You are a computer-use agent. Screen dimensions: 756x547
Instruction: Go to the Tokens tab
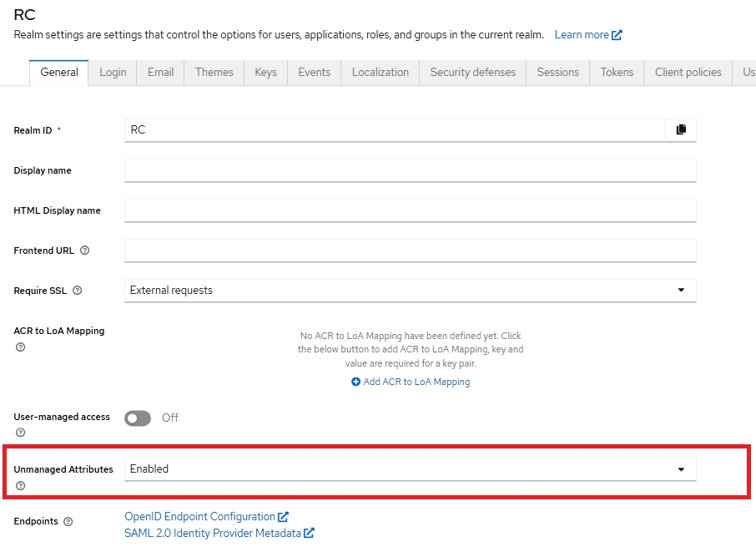point(617,72)
